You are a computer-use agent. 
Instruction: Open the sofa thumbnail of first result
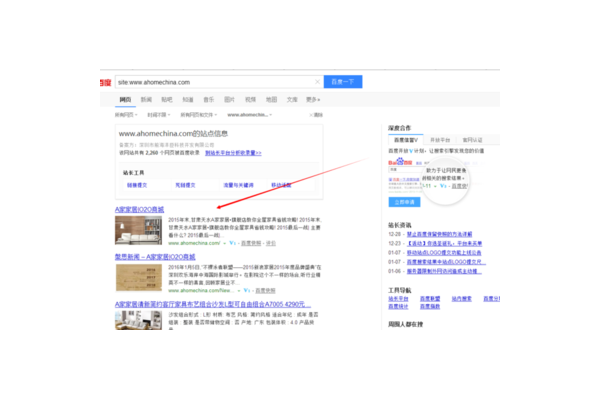[131, 231]
